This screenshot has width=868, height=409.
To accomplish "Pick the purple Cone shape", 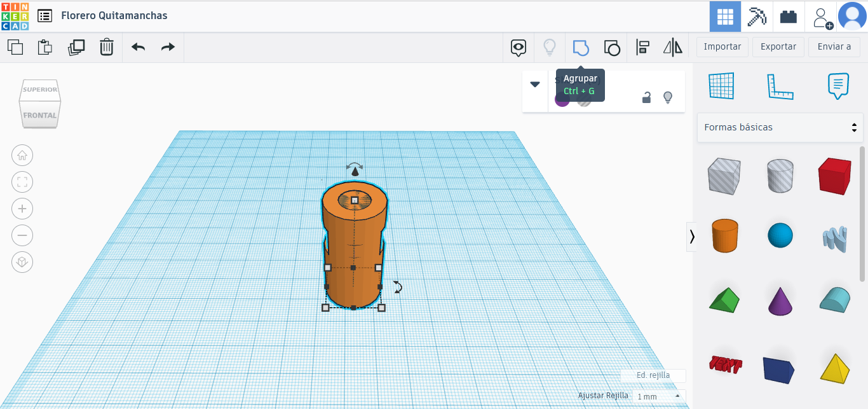I will [x=780, y=301].
